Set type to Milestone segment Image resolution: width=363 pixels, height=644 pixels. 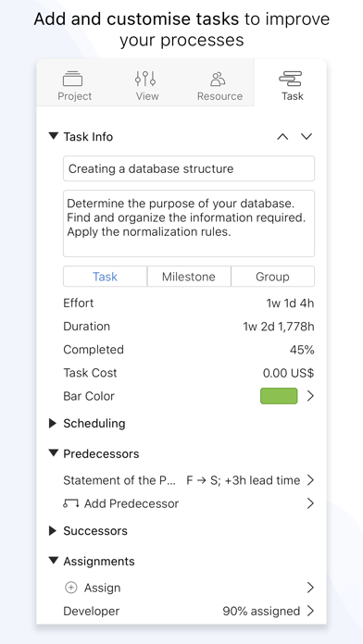point(189,277)
